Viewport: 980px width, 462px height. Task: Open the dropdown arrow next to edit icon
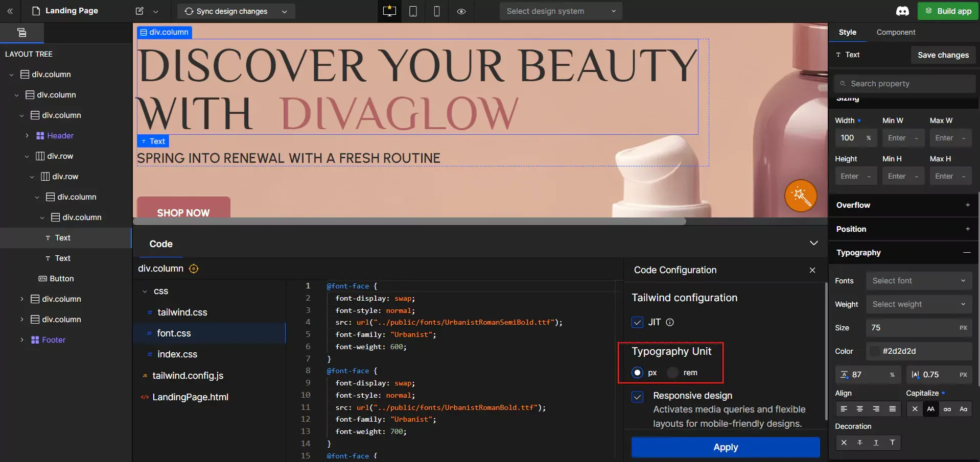pos(156,11)
